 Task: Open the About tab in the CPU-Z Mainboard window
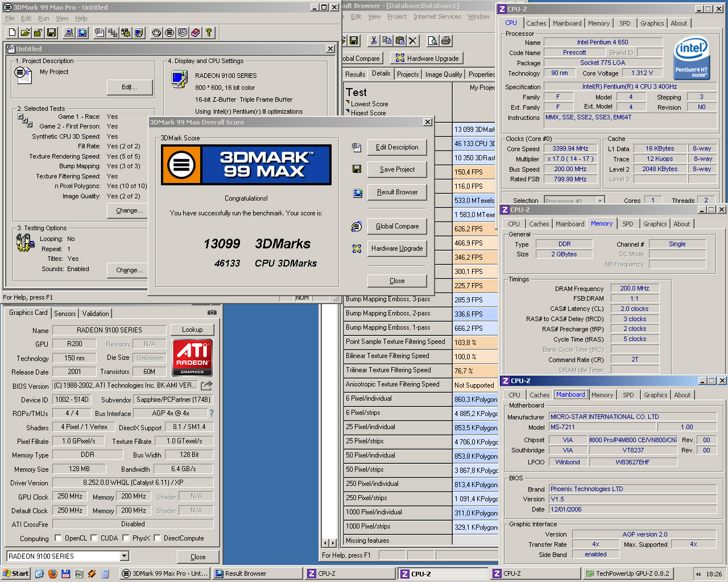coord(682,395)
